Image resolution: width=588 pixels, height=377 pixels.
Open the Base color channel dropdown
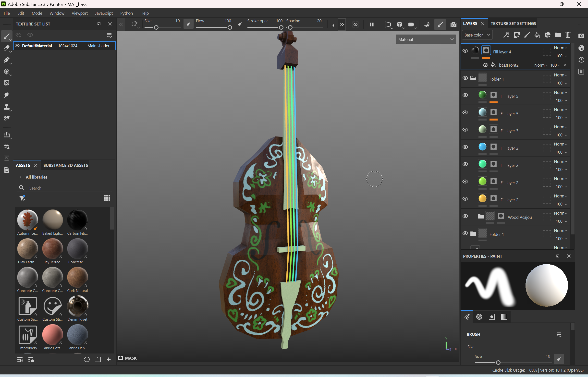(477, 35)
